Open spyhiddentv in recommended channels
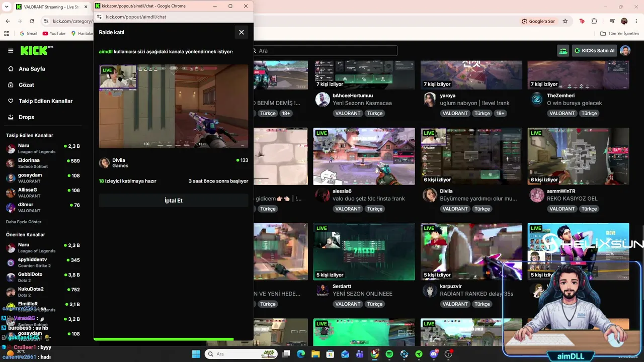Screen dimensions: 644x362 43,262
